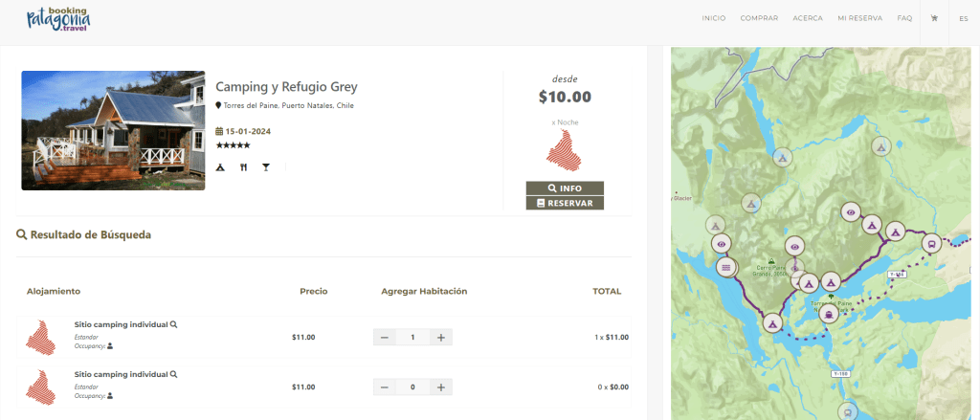Click the RESERVAR button

point(565,203)
